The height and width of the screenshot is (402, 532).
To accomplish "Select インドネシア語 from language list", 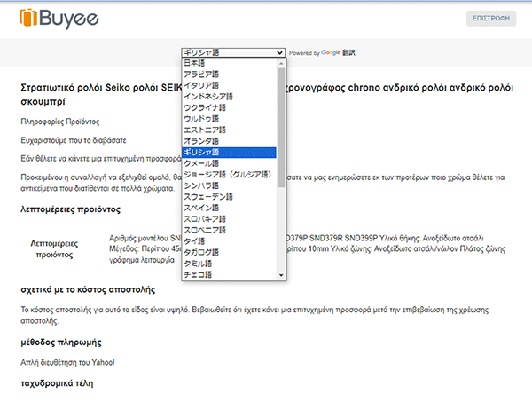I will click(229, 97).
